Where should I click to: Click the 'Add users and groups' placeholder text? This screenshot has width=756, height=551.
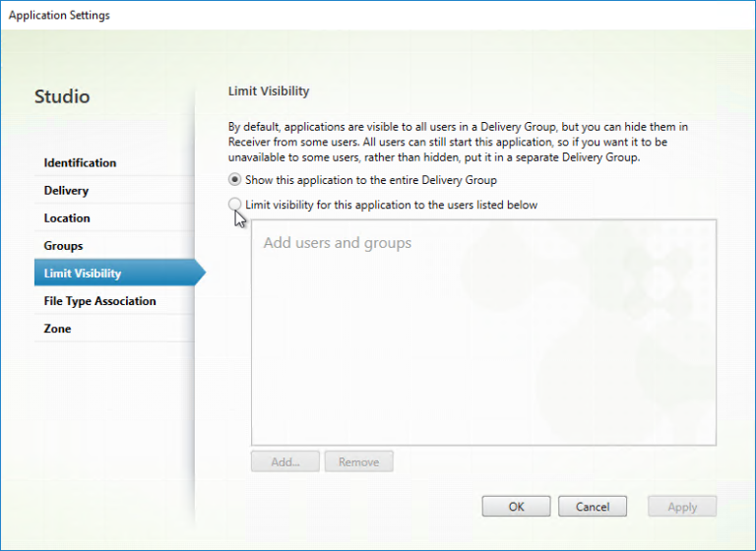tap(337, 243)
